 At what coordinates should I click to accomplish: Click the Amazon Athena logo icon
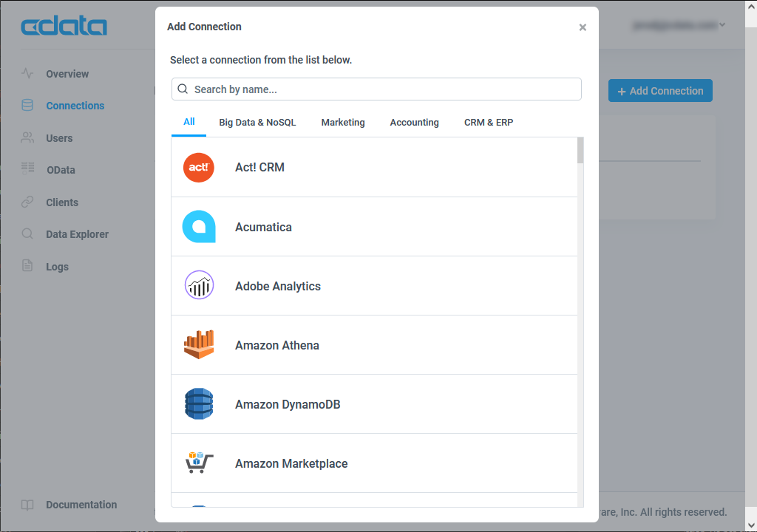pos(199,344)
